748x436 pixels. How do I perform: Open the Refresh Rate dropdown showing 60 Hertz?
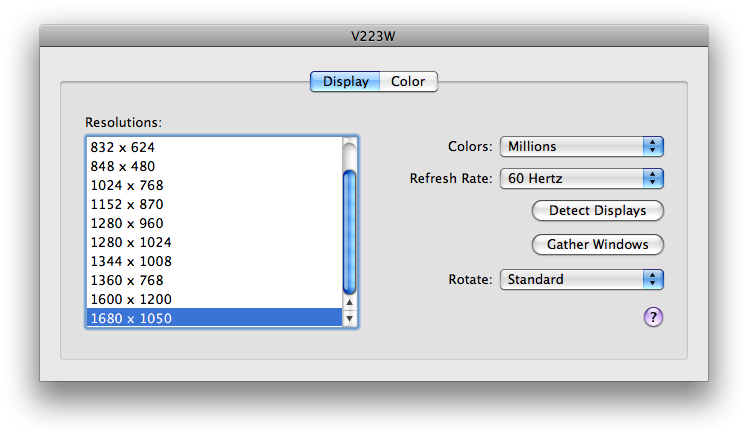tap(582, 178)
